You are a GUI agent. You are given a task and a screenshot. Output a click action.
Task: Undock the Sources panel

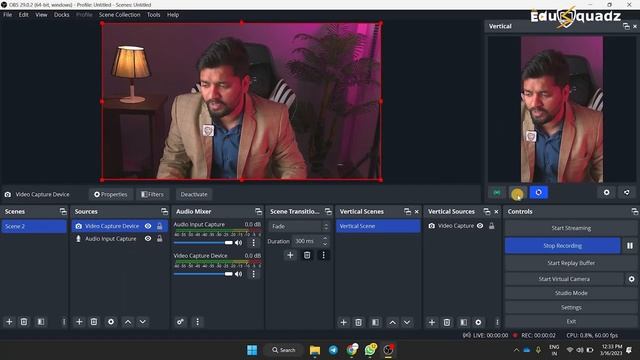coord(164,211)
